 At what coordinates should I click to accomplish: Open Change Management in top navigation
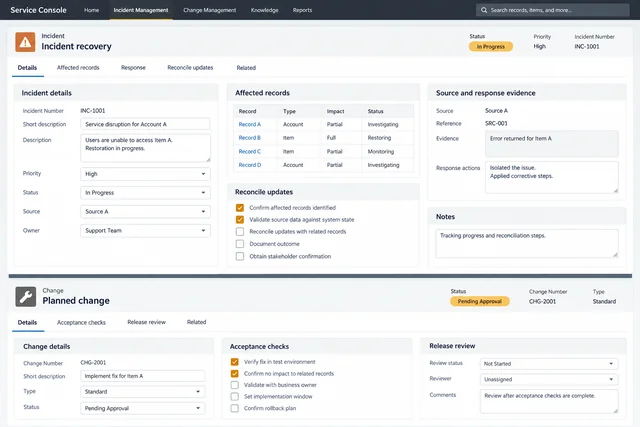click(x=210, y=10)
